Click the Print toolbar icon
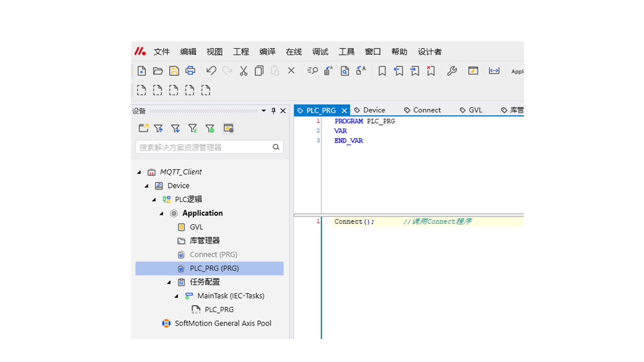 coord(190,71)
